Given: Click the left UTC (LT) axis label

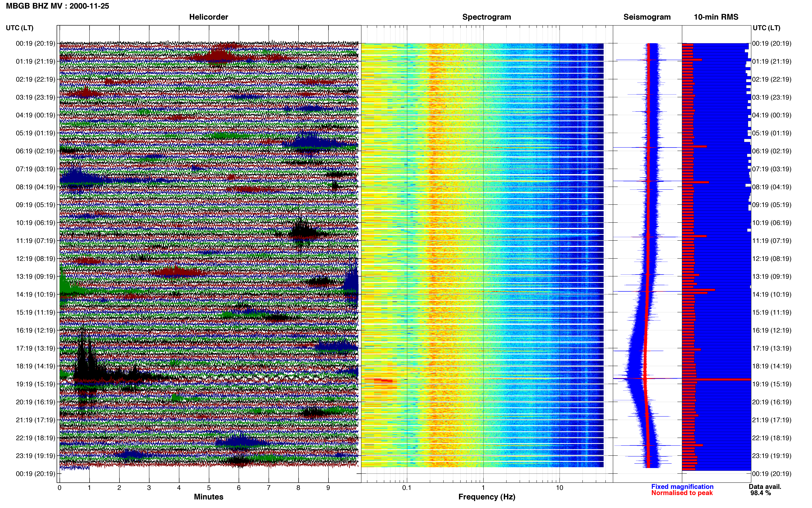Looking at the screenshot, I should (19, 28).
